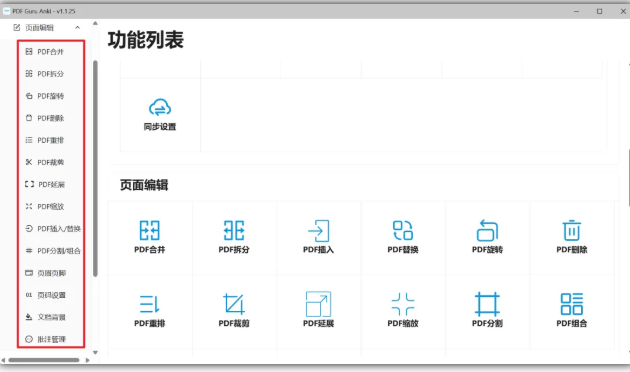Collapse the 页面编辑 sidebar group chevron
The width and height of the screenshot is (630, 372).
click(x=78, y=27)
